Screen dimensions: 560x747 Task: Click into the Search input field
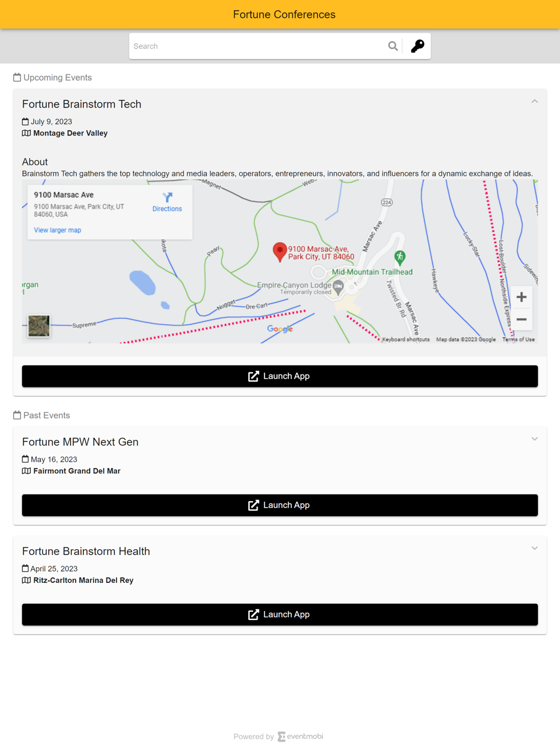[258, 46]
